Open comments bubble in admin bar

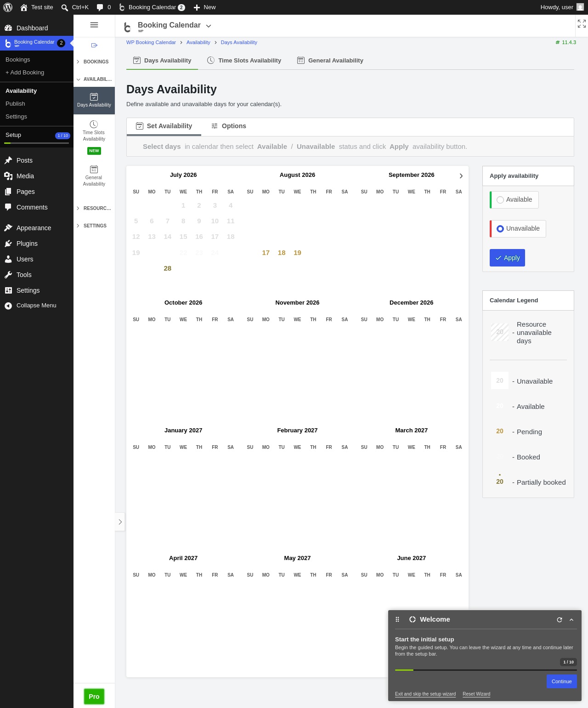(x=104, y=7)
